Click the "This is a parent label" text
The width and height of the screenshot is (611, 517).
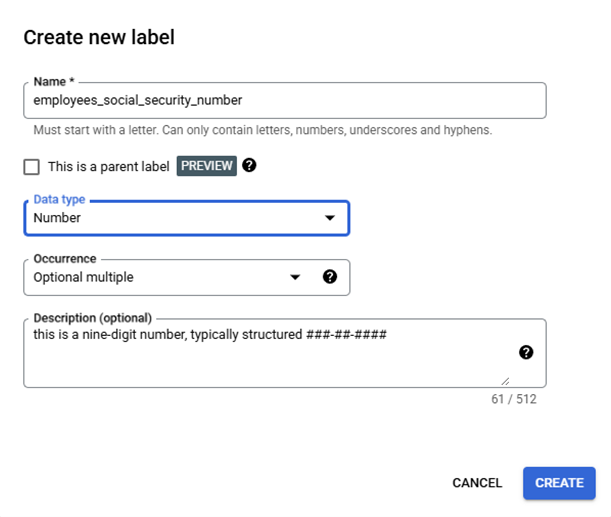click(x=109, y=167)
